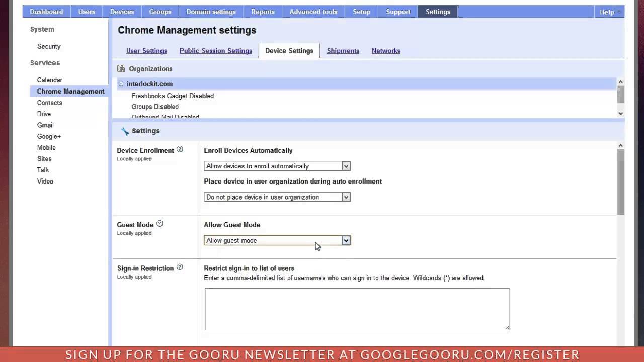
Task: Switch to the Networks tab
Action: click(386, 51)
